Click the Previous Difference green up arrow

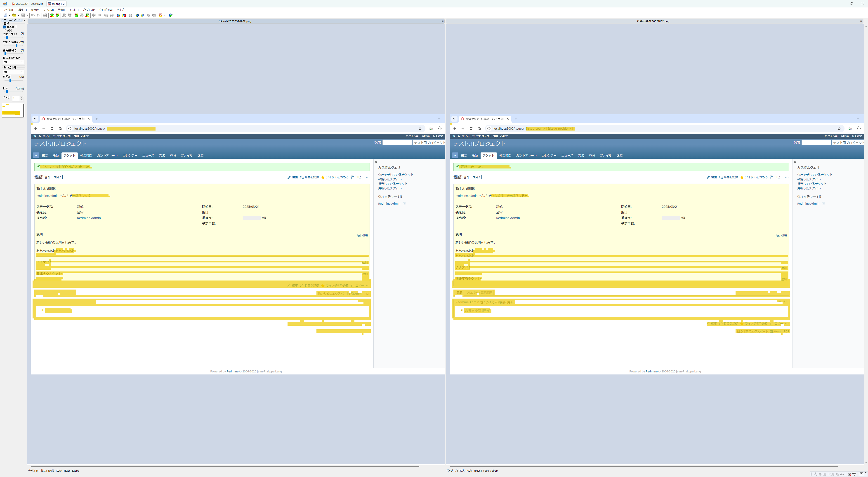(x=57, y=15)
